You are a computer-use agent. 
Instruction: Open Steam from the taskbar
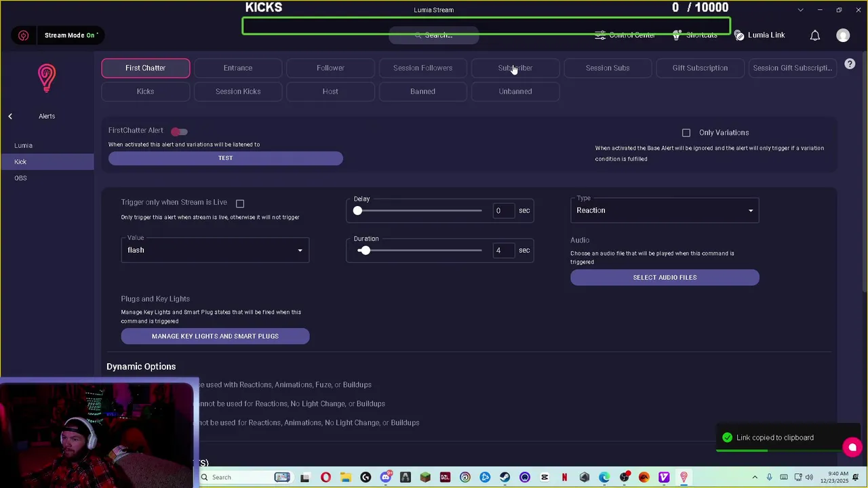[x=505, y=477]
